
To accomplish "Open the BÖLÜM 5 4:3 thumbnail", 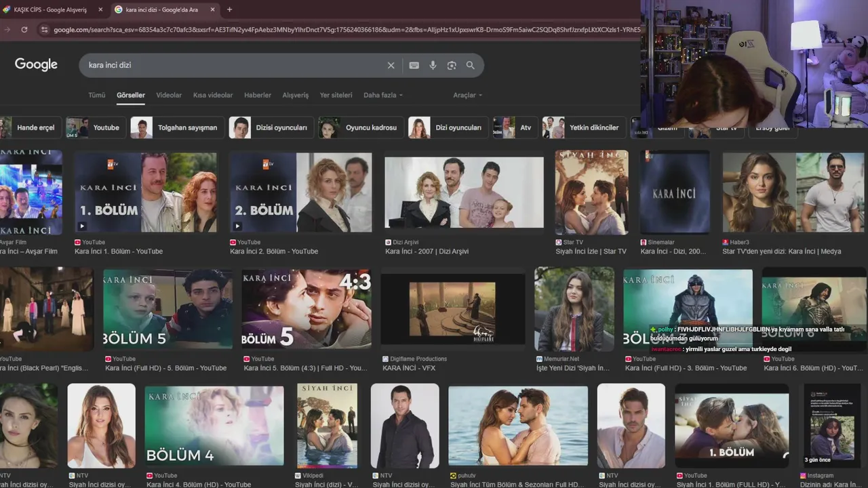I will (x=307, y=310).
